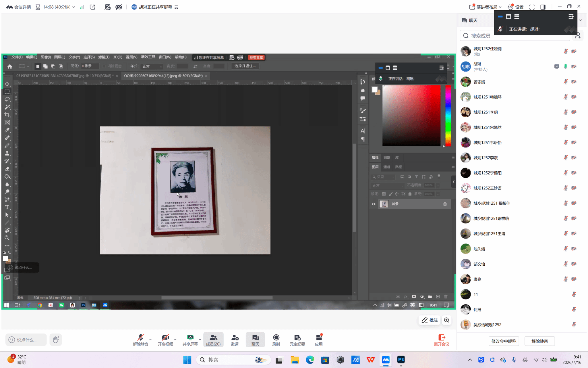
Task: Open the layer blend mode 正常 dropdown
Action: point(388,185)
